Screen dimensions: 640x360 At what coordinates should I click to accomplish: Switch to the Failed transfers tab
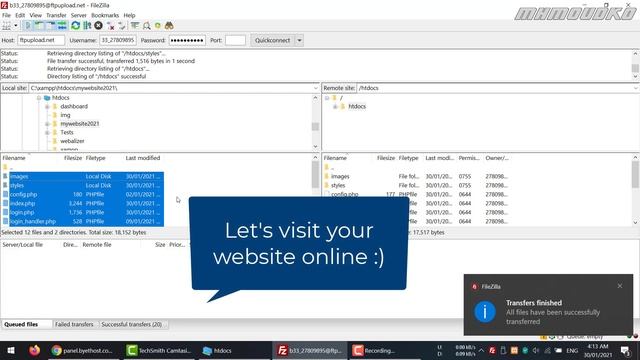pos(74,324)
